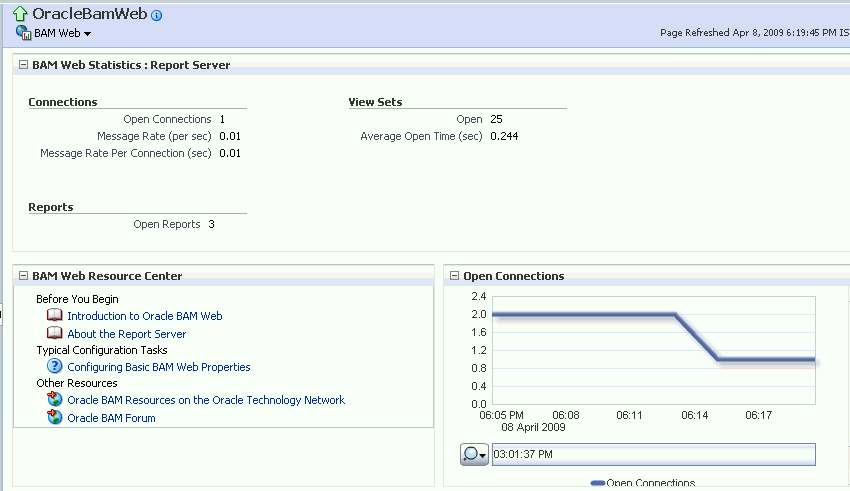Open Oracle BAM Resources on Oracle Technology Network

pyautogui.click(x=206, y=400)
